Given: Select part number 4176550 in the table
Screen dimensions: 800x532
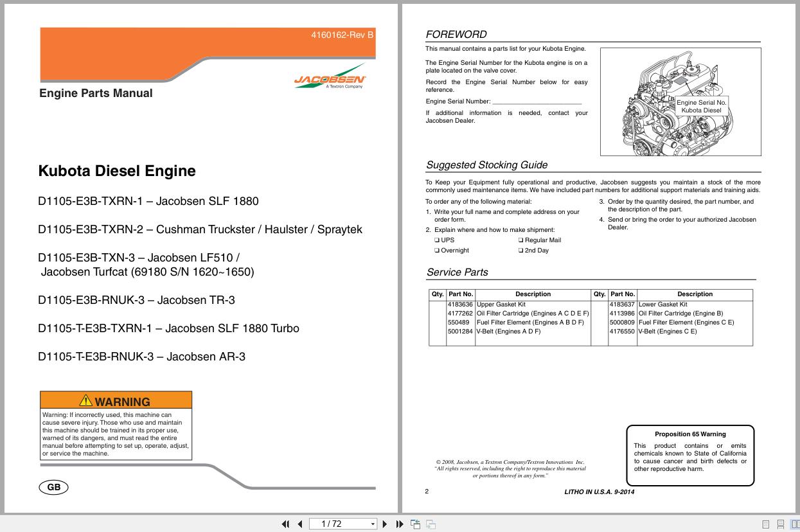Looking at the screenshot, I should pyautogui.click(x=622, y=332).
